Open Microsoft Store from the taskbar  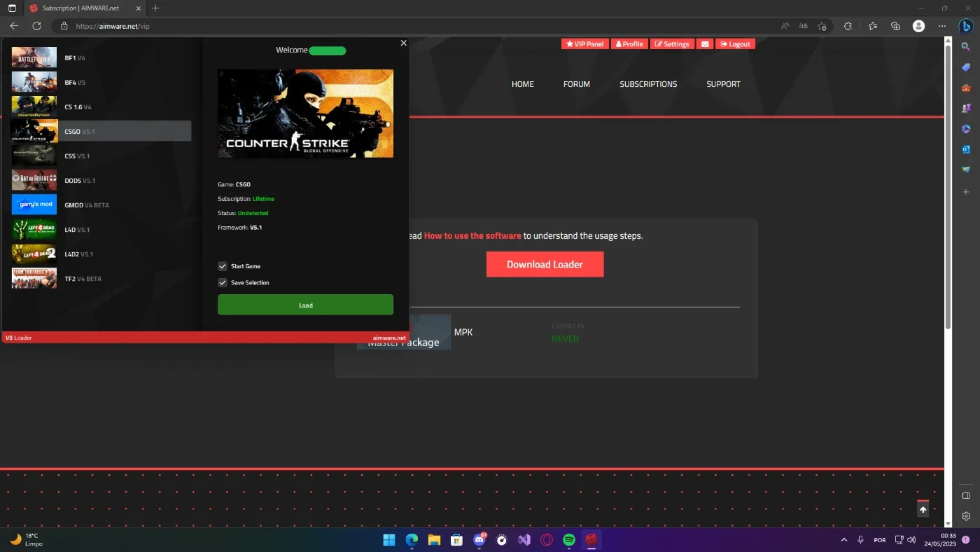pos(456,539)
